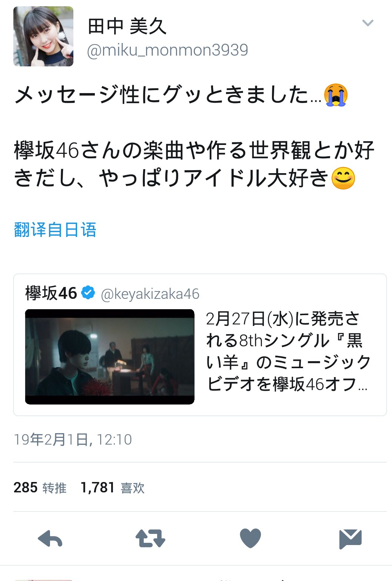Tap the 翻译自日语 translate link
The image size is (392, 581).
point(55,230)
